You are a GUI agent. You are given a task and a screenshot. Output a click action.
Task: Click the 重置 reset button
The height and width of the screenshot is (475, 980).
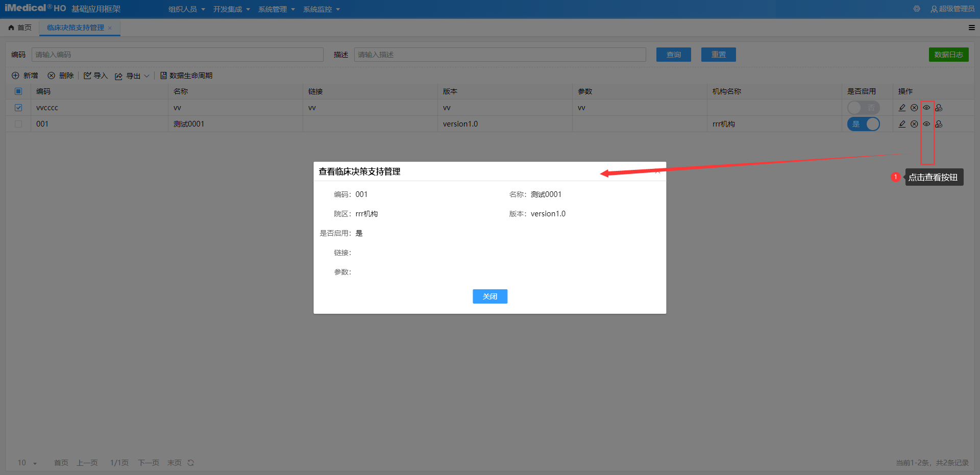click(719, 55)
